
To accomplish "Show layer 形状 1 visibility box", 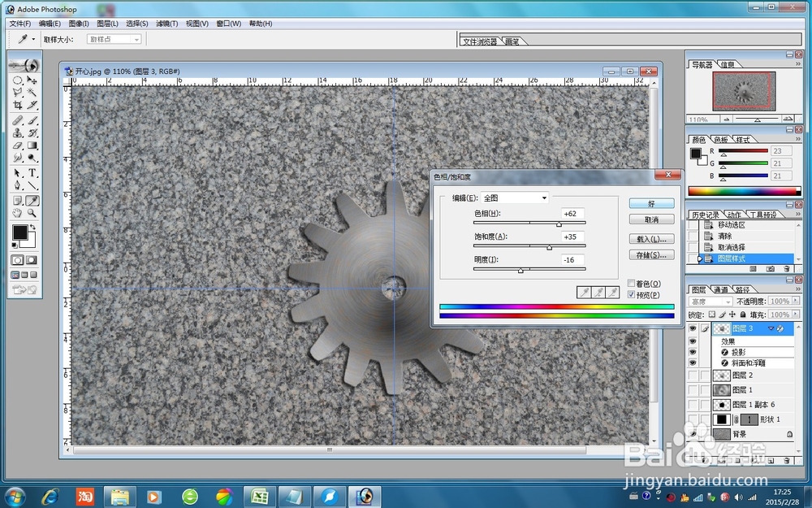I will point(693,419).
